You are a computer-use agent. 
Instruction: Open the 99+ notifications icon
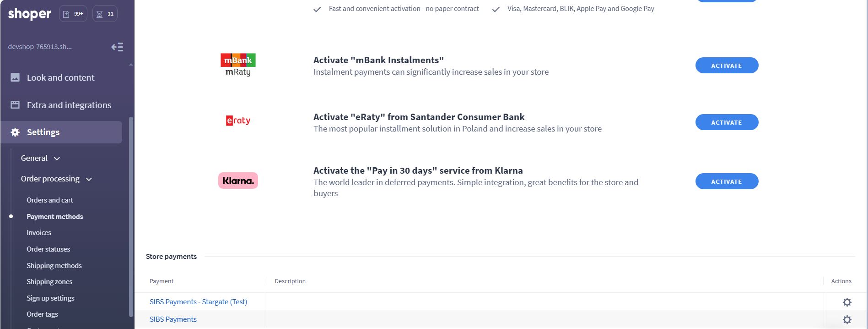point(73,14)
